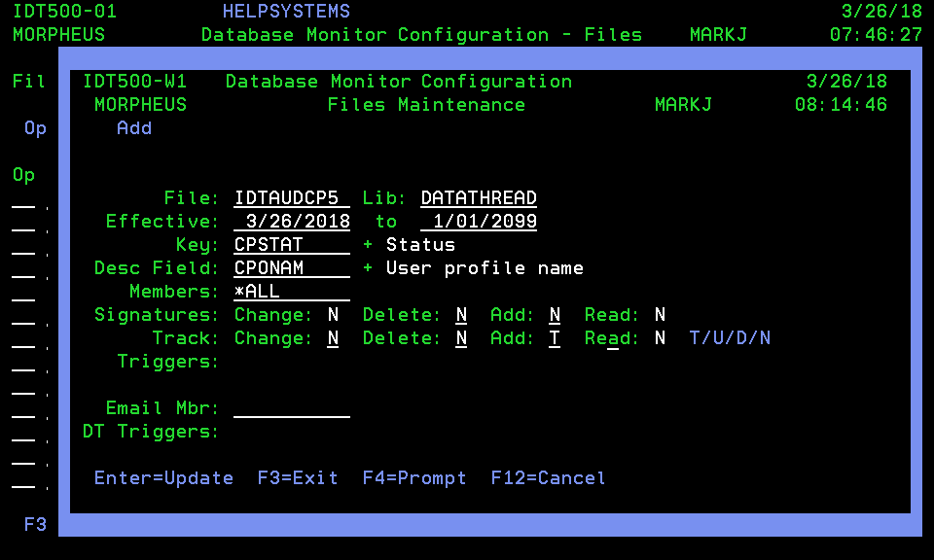Click the Status key description text

point(420,245)
